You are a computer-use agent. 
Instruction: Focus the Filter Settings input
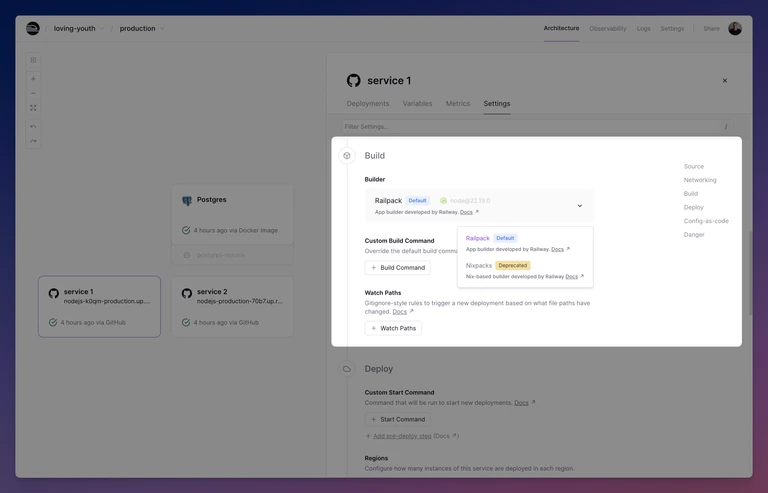(537, 127)
